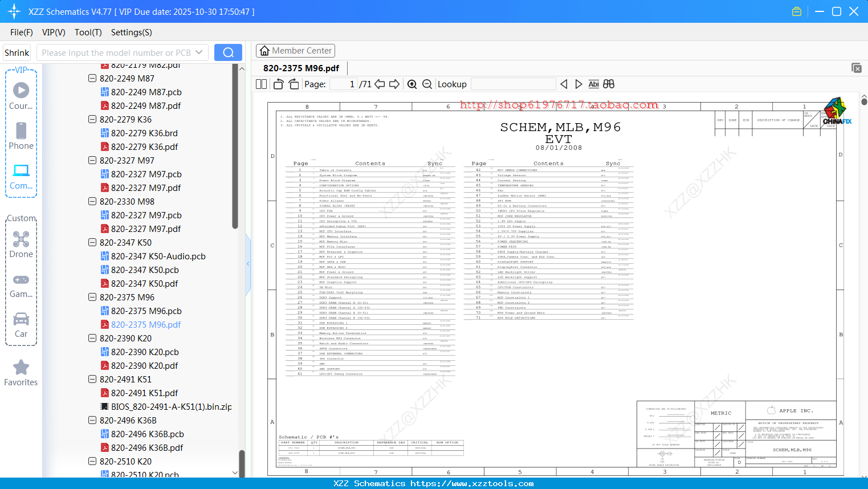Find the next Lookup match
This screenshot has width=868, height=489.
coord(578,84)
